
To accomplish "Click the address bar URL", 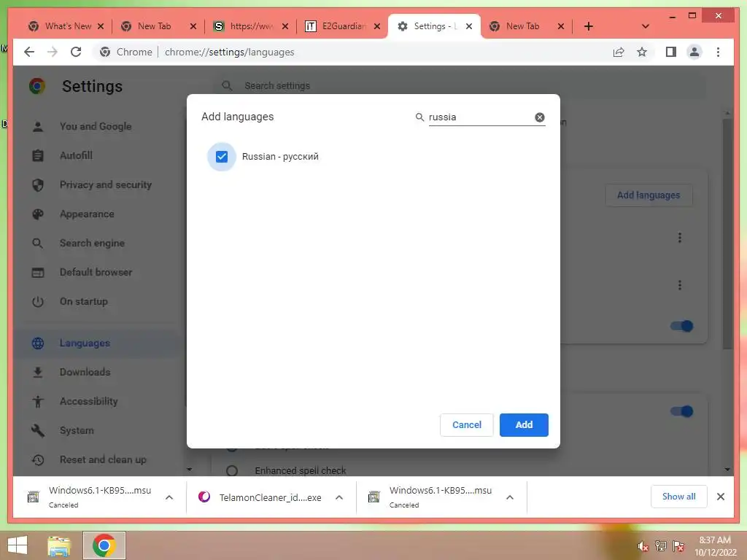I will coord(229,52).
